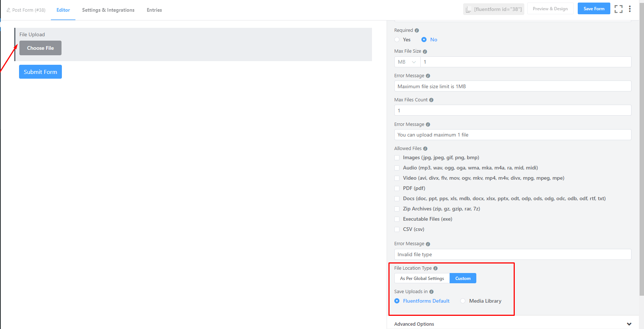This screenshot has width=644, height=329.
Task: Click the Save Form button
Action: [x=593, y=9]
